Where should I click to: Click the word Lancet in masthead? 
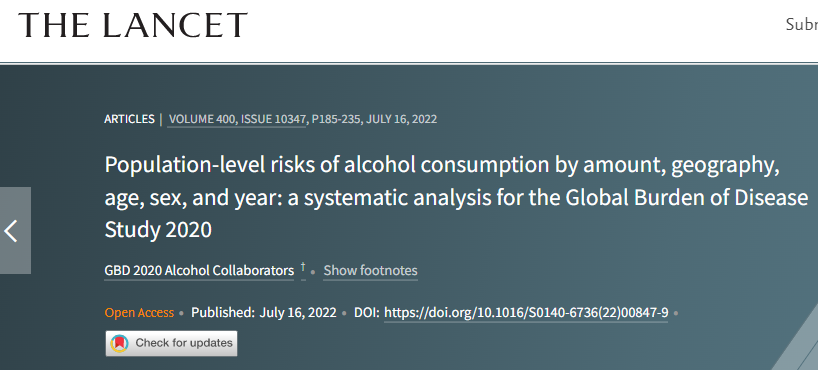pos(175,25)
